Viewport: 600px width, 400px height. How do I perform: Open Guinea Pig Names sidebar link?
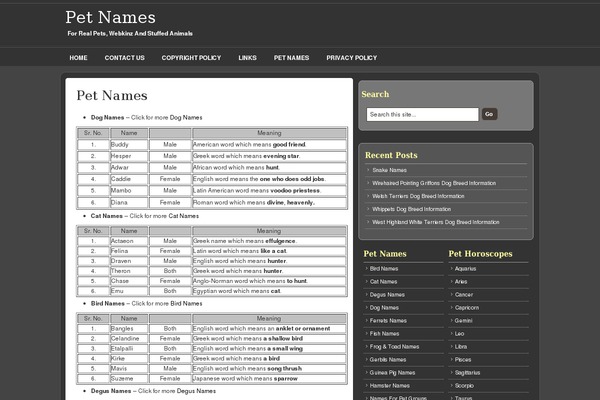click(x=392, y=373)
